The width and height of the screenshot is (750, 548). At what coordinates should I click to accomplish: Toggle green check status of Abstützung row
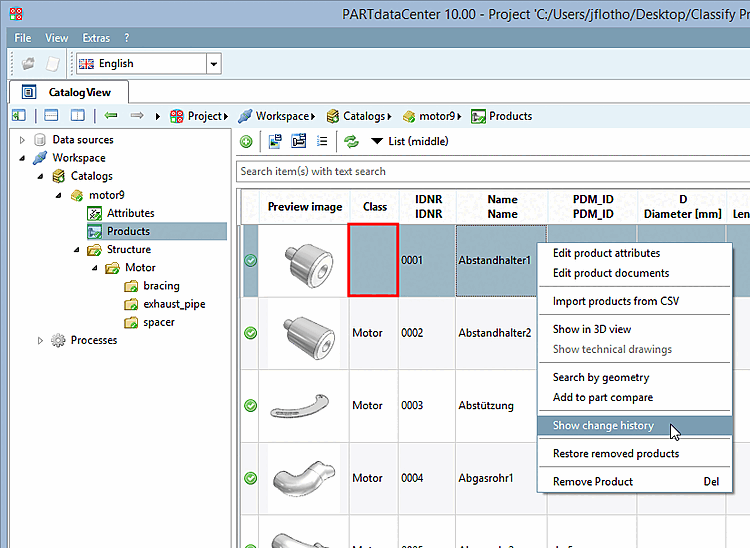click(x=250, y=405)
